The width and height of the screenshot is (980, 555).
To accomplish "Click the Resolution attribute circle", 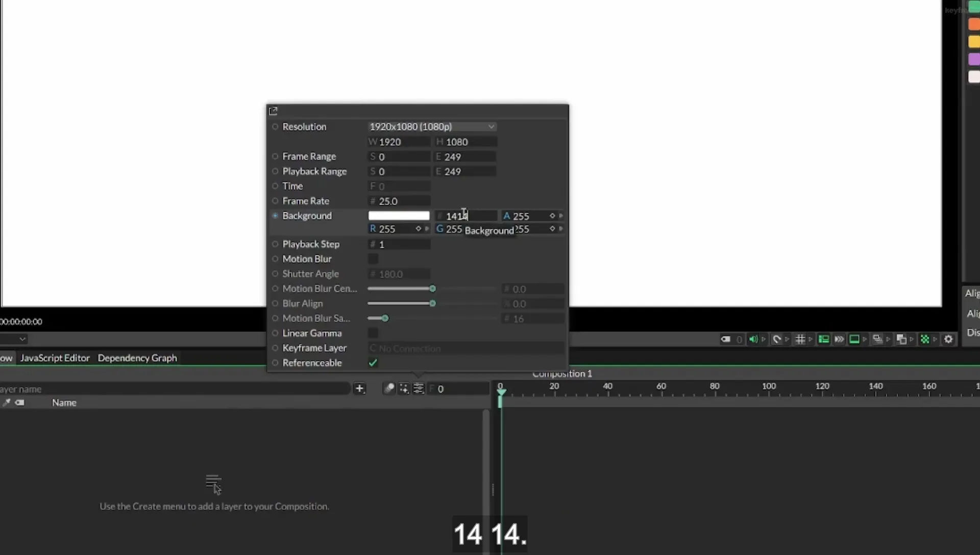I will 275,127.
